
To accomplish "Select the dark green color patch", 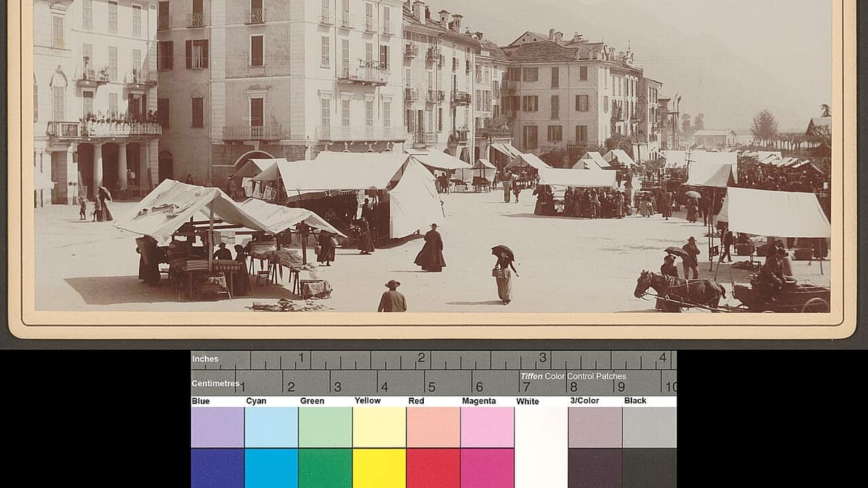I will click(325, 468).
